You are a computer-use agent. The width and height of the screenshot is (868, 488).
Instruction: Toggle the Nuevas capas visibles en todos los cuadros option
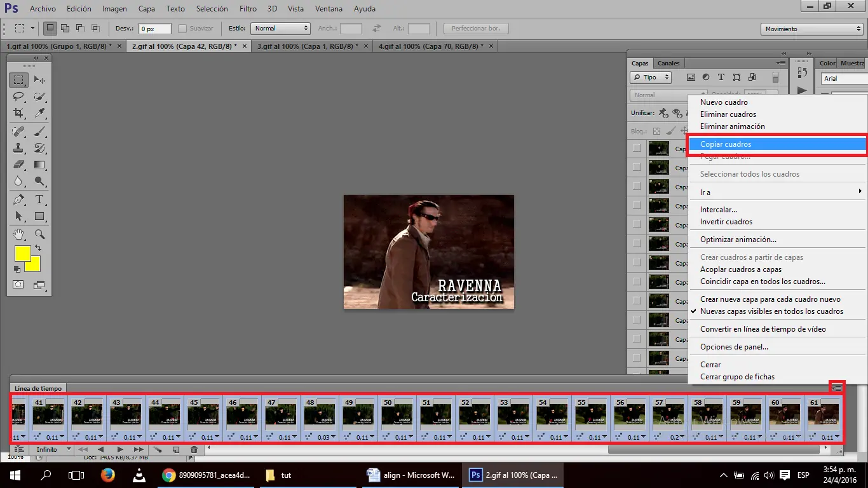click(x=771, y=311)
